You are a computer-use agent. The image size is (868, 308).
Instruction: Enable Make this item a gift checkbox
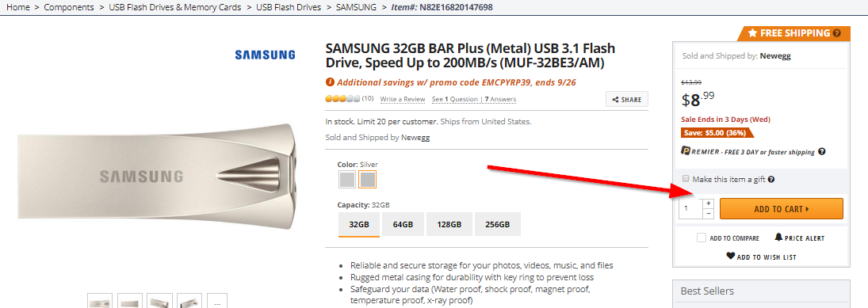(x=686, y=179)
